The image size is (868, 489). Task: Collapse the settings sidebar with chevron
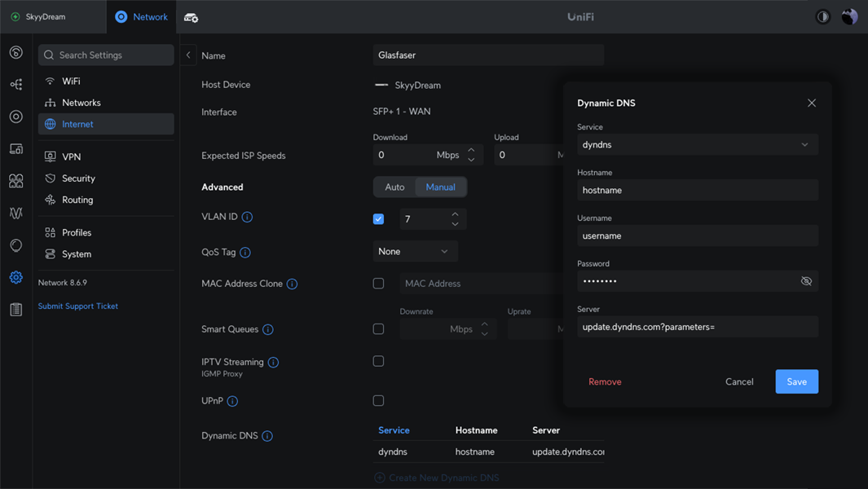(188, 55)
